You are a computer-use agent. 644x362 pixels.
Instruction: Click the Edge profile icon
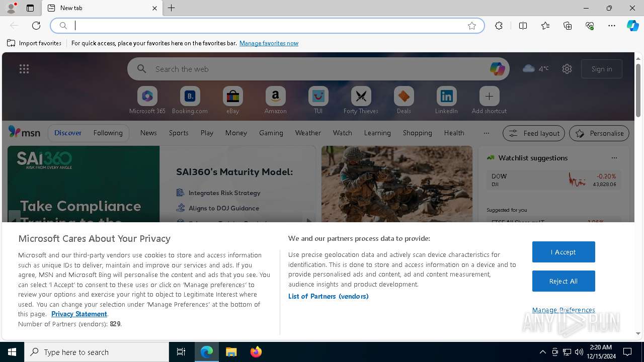[11, 8]
